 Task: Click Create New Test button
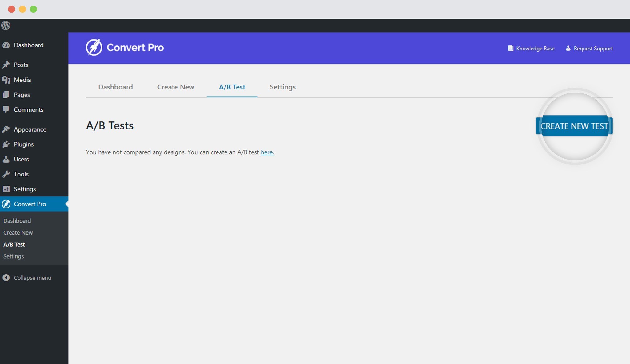pyautogui.click(x=575, y=126)
